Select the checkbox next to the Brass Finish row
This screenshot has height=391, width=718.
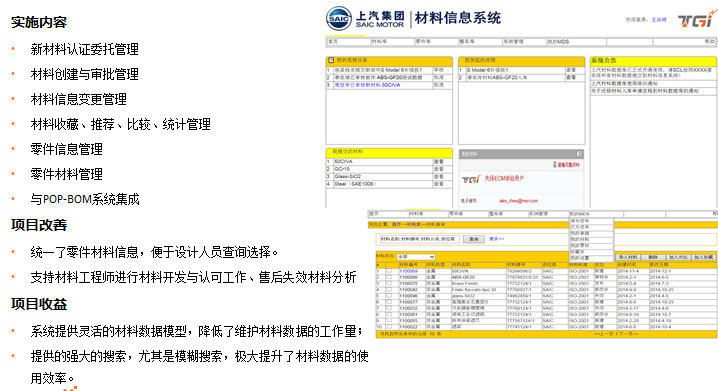tap(389, 283)
